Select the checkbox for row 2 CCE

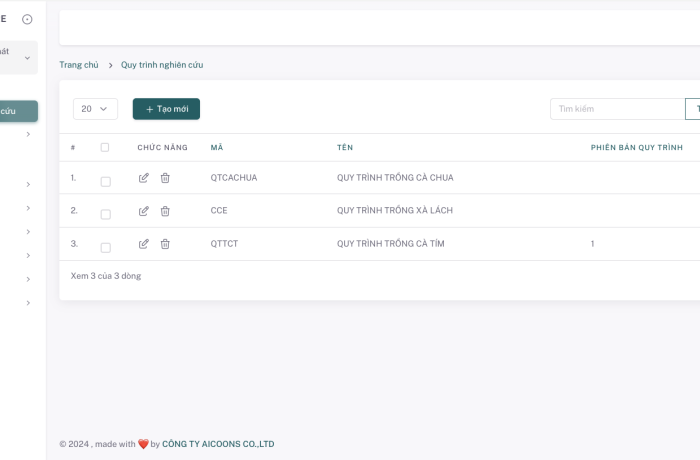[105, 214]
